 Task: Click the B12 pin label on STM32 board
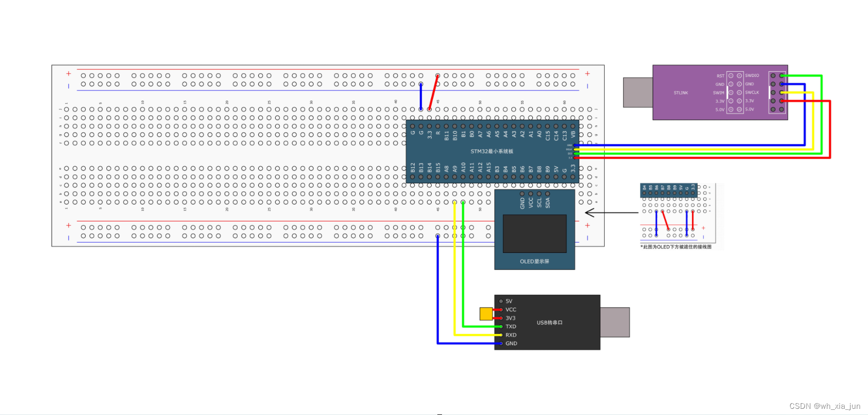click(413, 167)
